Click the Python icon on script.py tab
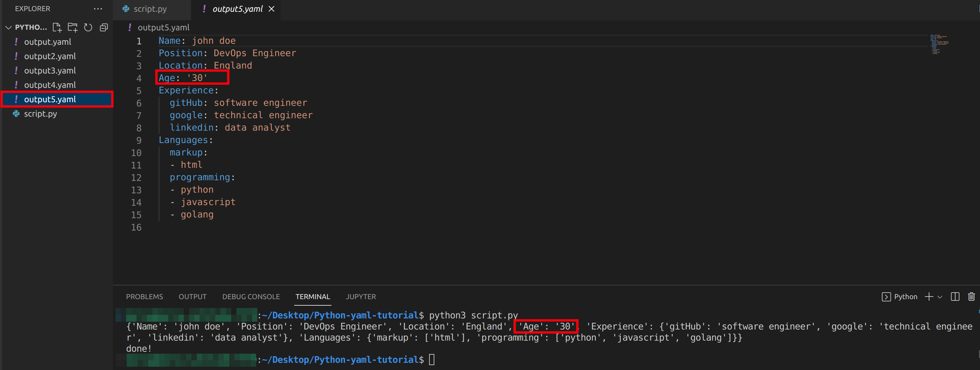980x370 pixels. (x=125, y=9)
